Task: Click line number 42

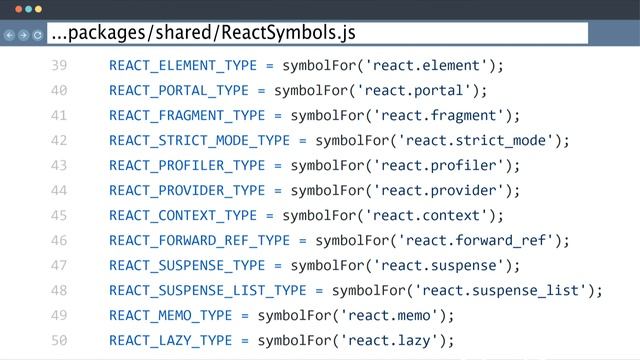Action: pos(59,140)
